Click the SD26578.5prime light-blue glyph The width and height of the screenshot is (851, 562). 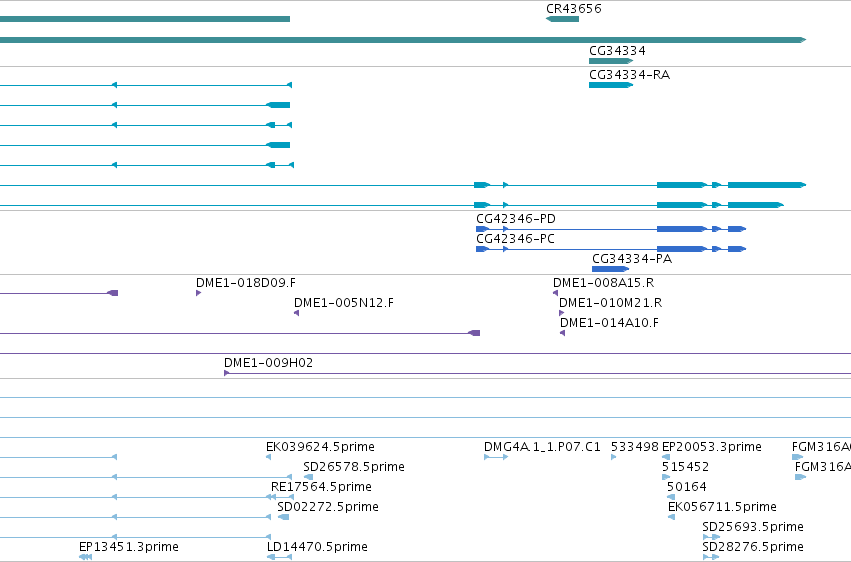(x=308, y=477)
